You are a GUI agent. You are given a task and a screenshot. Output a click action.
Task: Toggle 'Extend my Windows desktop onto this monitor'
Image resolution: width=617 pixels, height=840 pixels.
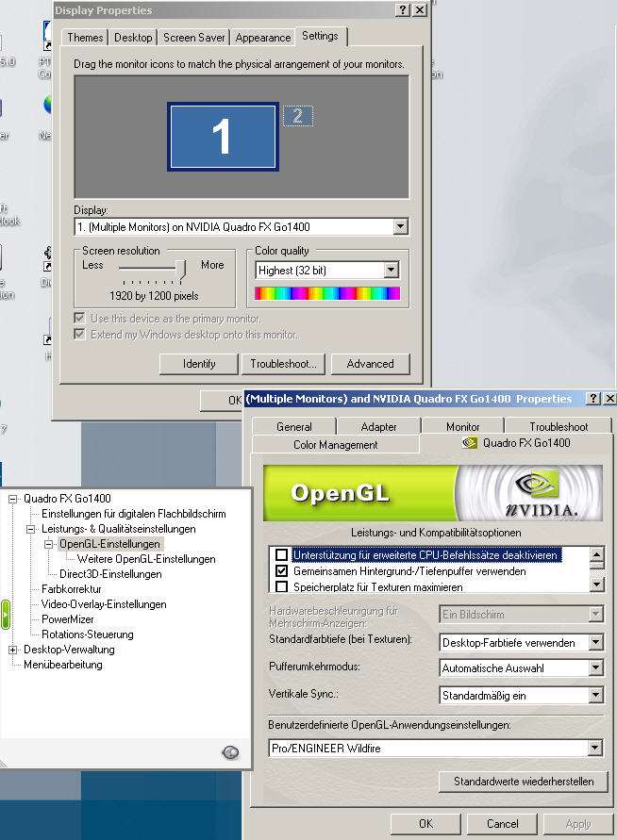coord(79,335)
